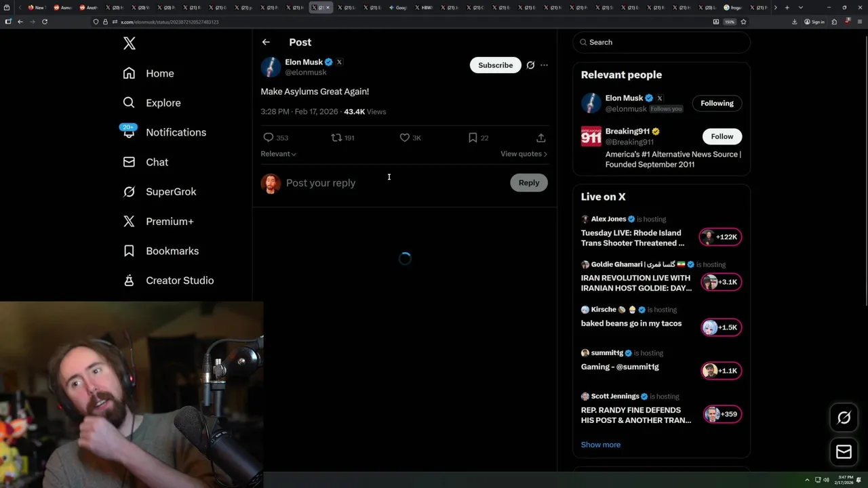
Task: Open a new browser tab with plus
Action: 787,7
